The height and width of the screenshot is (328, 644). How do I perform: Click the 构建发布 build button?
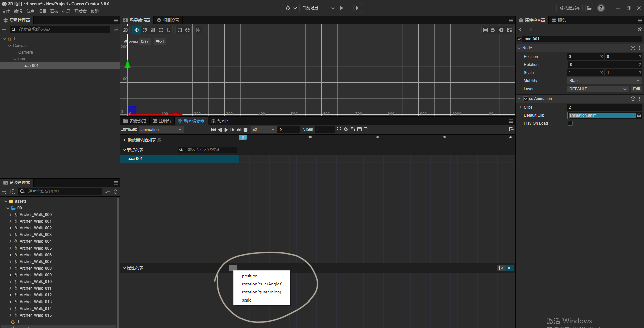coord(570,8)
